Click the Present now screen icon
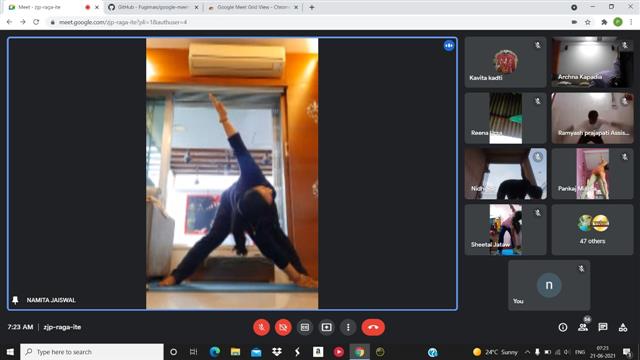This screenshot has width=640, height=360. point(327,327)
